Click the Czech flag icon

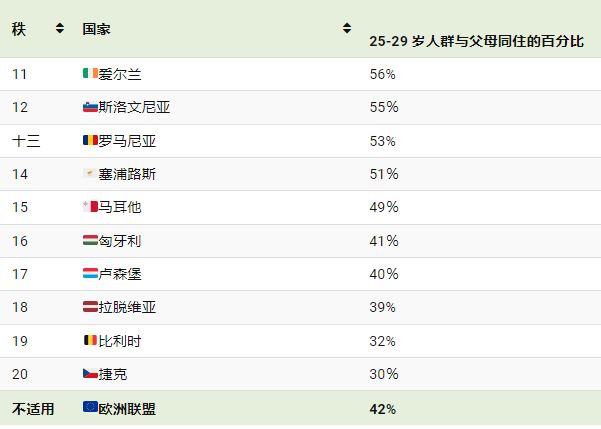coord(90,373)
